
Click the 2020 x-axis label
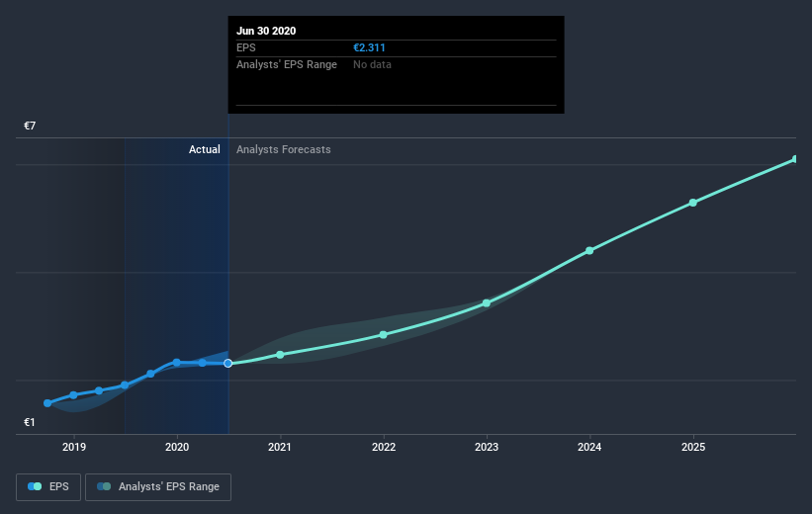coord(177,447)
